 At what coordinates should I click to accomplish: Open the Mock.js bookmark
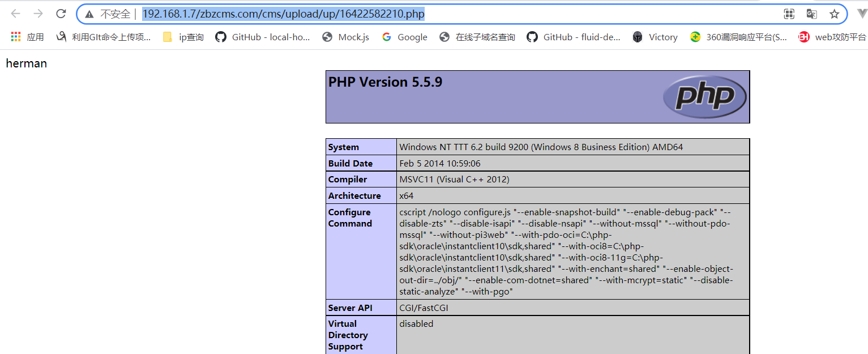345,37
